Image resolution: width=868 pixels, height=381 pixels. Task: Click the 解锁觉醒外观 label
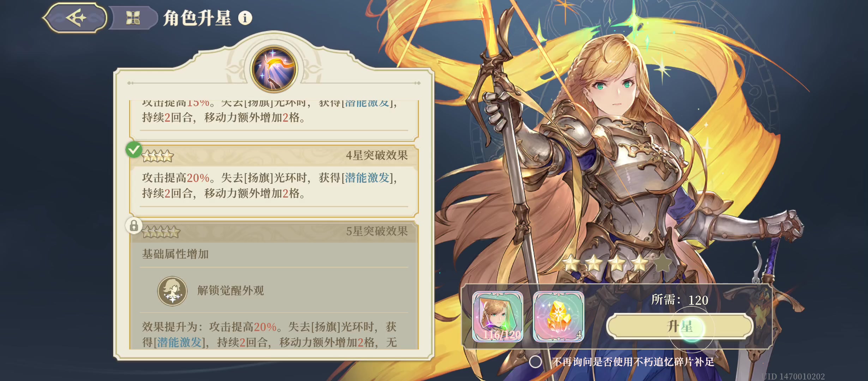[231, 291]
